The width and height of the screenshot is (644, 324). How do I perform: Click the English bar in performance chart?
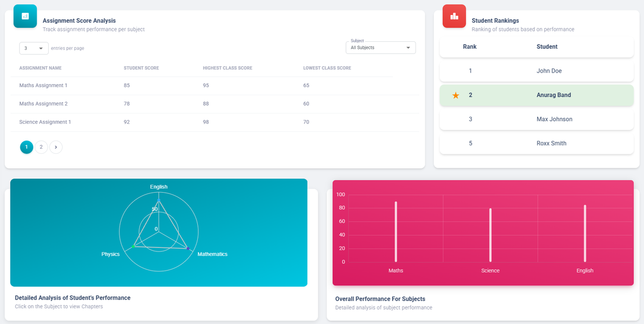coord(585,233)
